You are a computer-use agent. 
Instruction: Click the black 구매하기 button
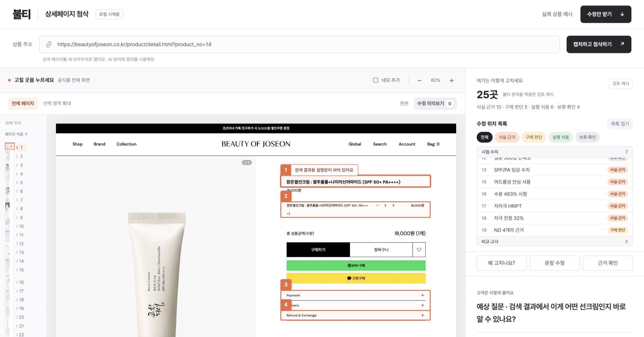coord(318,250)
